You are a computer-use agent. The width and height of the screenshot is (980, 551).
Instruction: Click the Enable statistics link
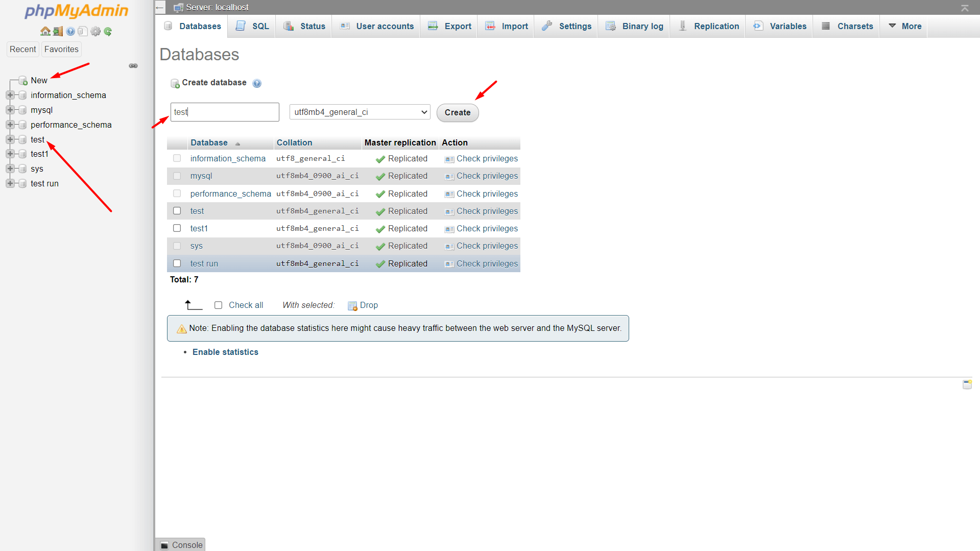point(225,352)
